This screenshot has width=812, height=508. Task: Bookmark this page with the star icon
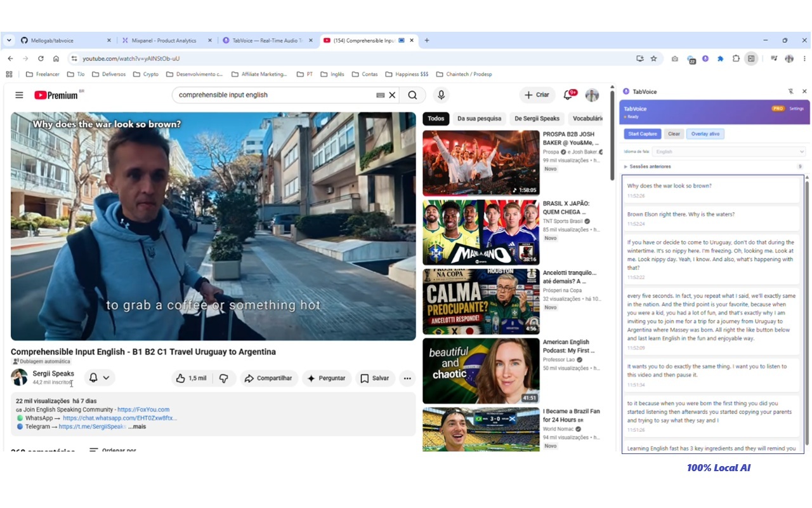(654, 58)
